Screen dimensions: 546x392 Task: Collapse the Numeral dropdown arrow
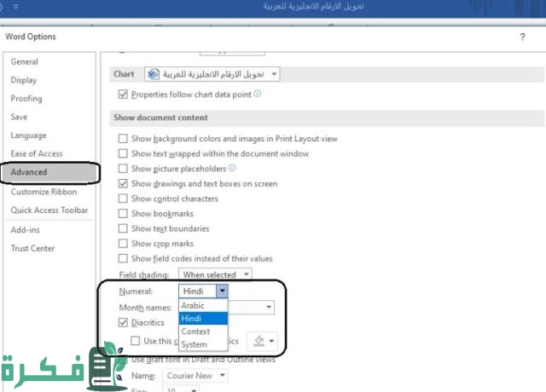(x=222, y=291)
